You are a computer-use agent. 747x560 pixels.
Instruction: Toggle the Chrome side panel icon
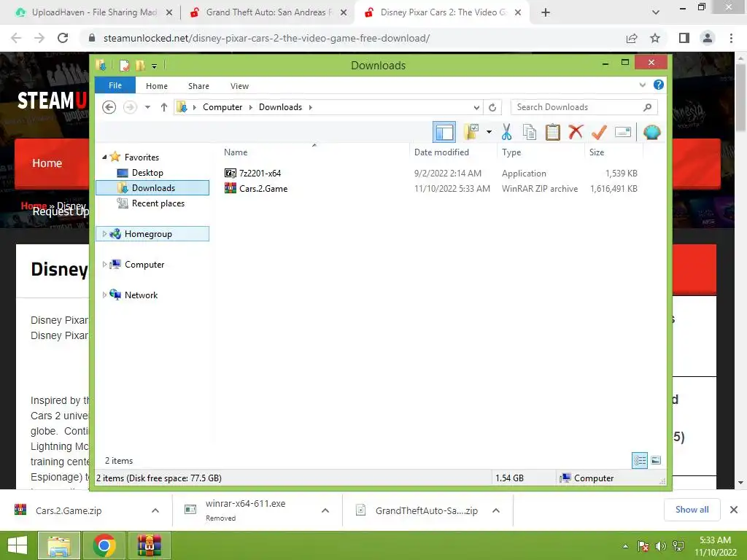coord(684,38)
